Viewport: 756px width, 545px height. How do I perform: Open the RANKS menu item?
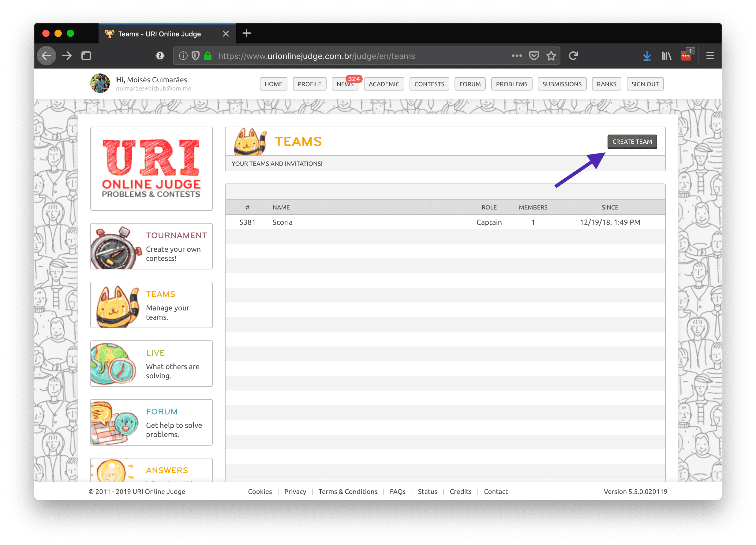606,84
